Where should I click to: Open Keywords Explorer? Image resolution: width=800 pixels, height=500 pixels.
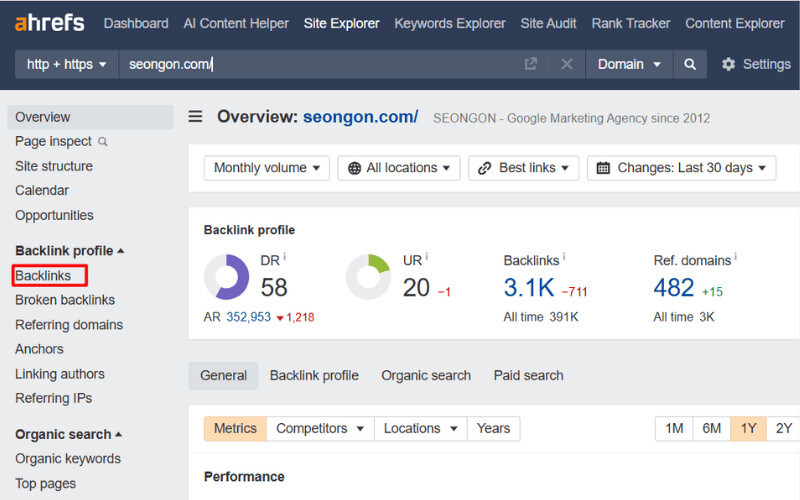pos(449,23)
